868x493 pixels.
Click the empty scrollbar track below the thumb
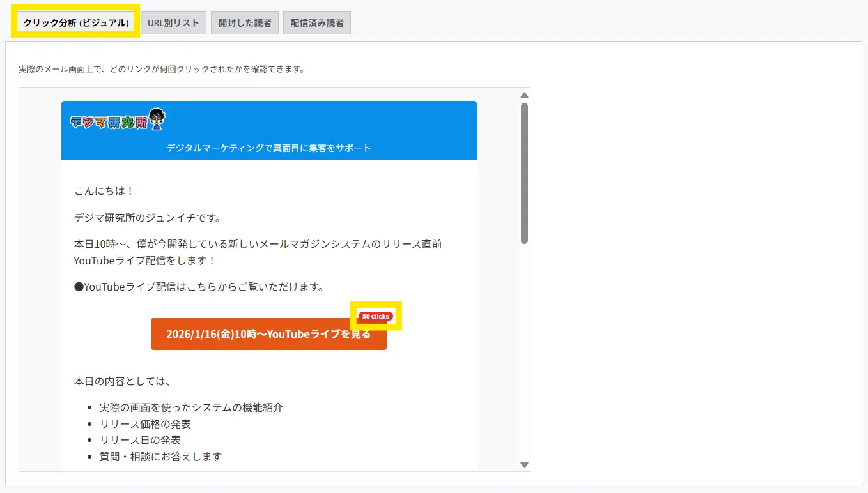[524, 351]
